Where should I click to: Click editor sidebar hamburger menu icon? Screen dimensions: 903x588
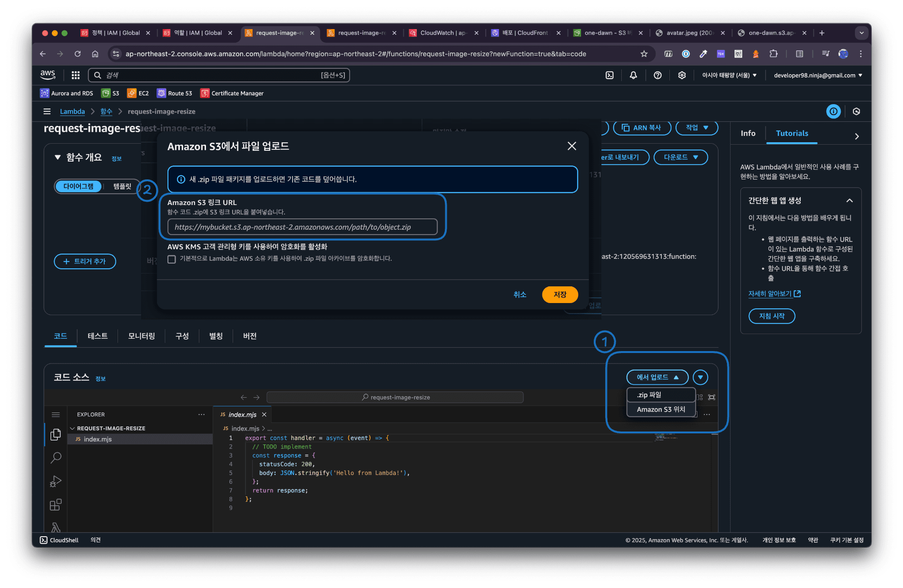[56, 414]
